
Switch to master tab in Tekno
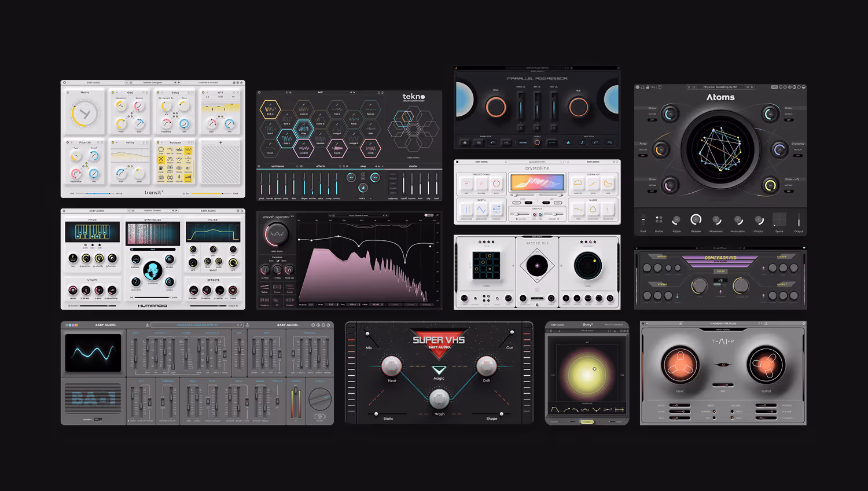(x=413, y=166)
